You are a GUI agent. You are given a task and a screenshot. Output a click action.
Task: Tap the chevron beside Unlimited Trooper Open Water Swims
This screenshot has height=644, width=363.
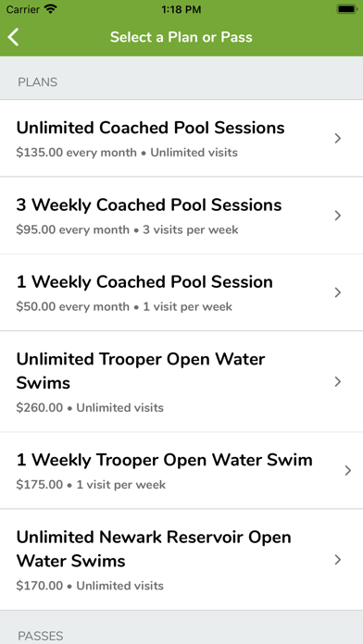pyautogui.click(x=338, y=381)
